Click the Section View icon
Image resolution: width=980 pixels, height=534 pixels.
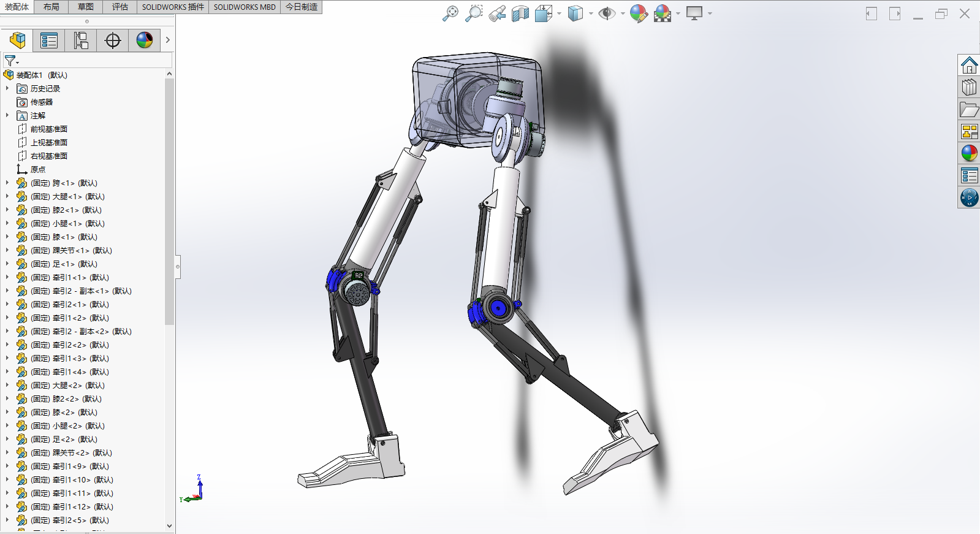coord(520,13)
